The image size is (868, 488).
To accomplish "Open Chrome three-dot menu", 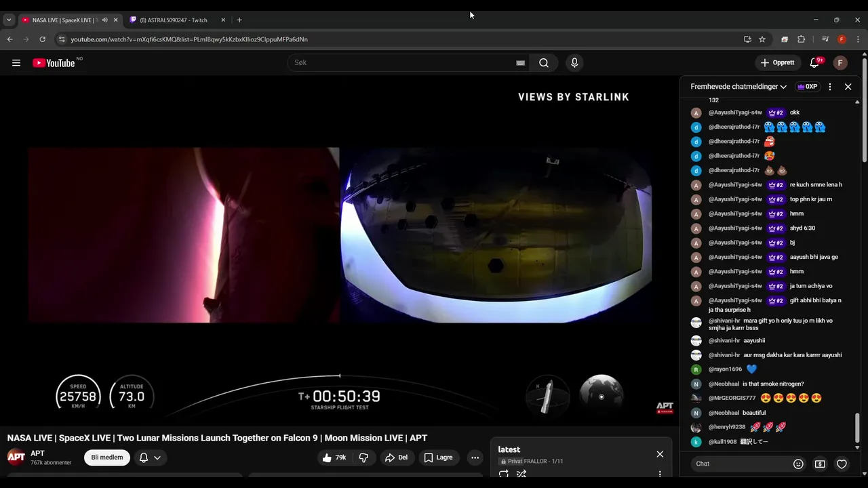I will tap(859, 39).
